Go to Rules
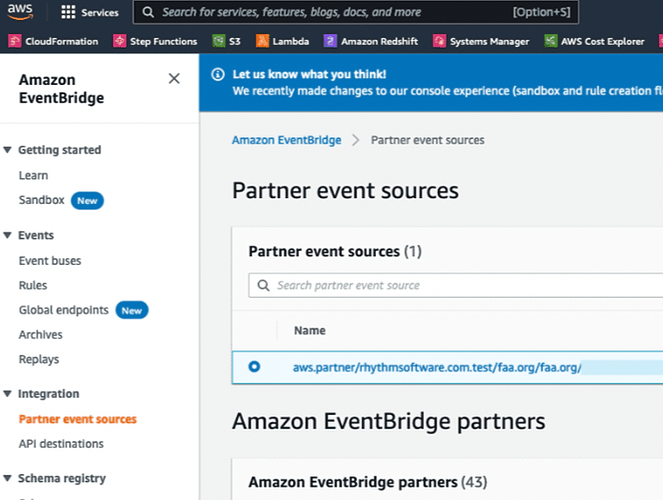This screenshot has height=500, width=663. [x=33, y=285]
